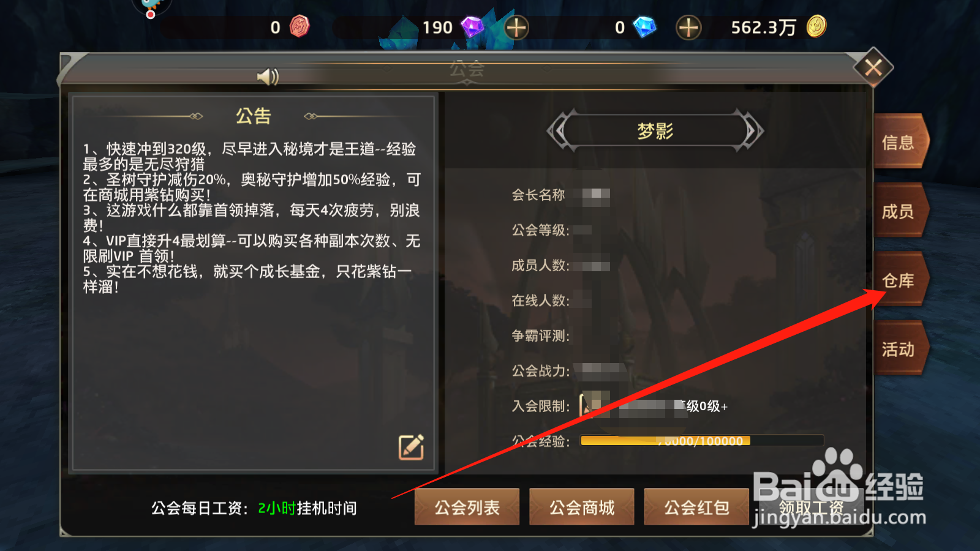The height and width of the screenshot is (551, 980).
Task: Tap the red token currency icon
Action: [x=299, y=26]
